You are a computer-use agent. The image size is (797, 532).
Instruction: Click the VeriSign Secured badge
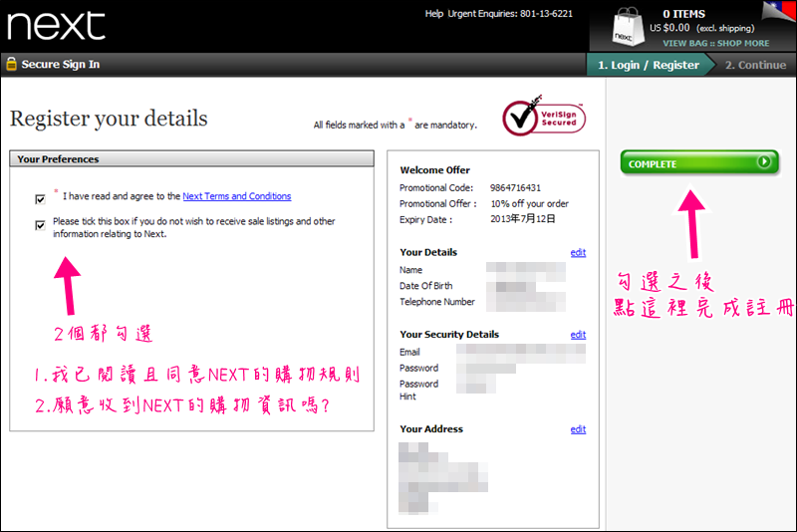click(x=544, y=117)
